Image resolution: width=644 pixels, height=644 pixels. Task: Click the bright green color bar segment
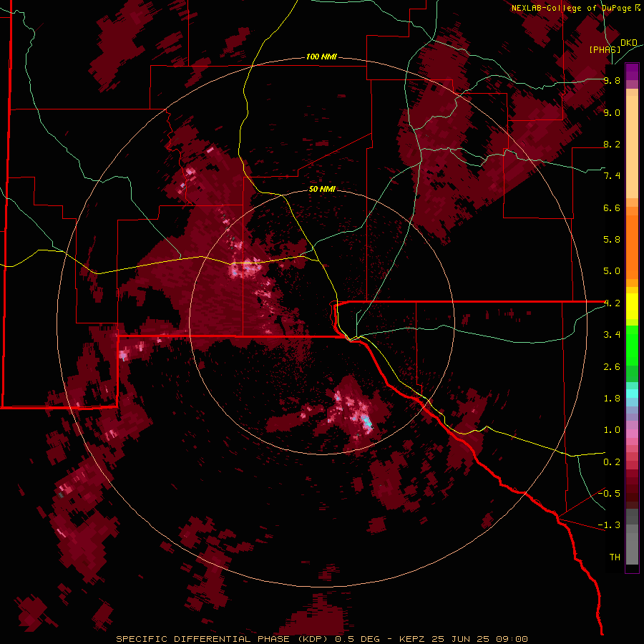(x=632, y=345)
